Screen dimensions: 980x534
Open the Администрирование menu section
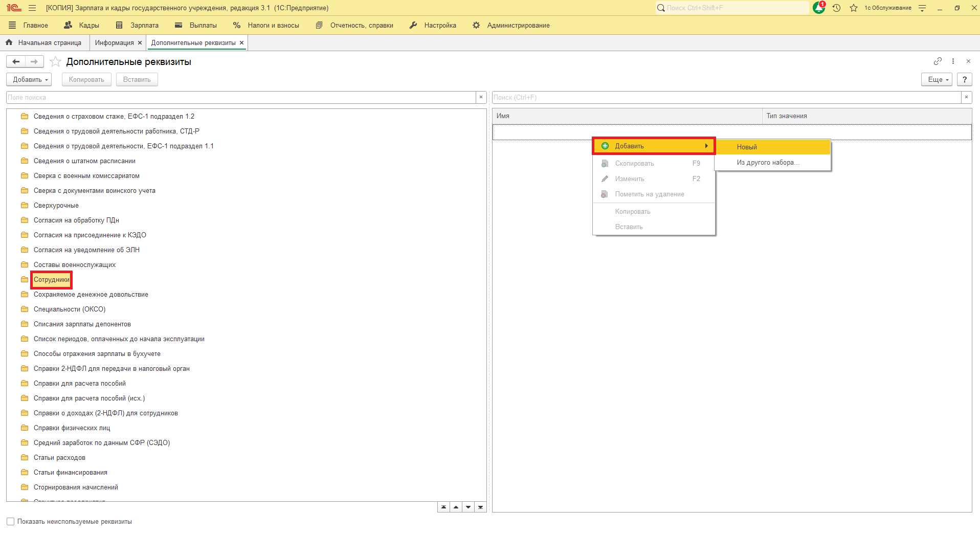pos(511,25)
